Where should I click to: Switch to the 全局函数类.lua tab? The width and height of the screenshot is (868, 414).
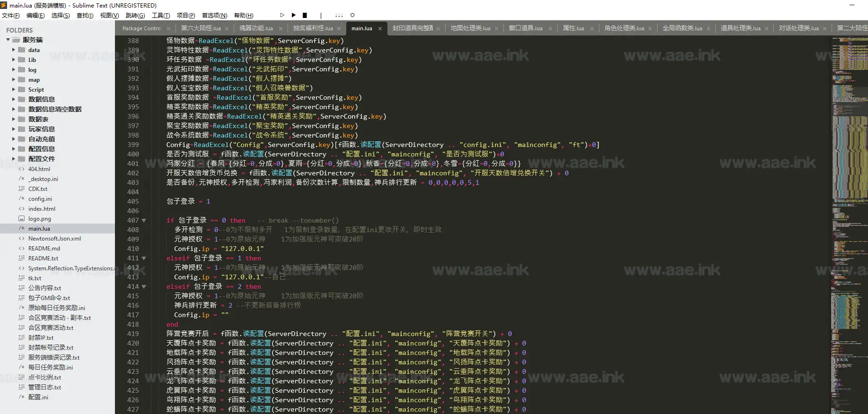[x=682, y=28]
